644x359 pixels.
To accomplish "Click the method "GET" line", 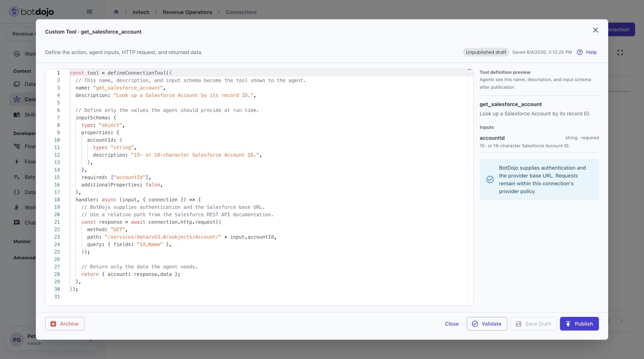I will (107, 229).
